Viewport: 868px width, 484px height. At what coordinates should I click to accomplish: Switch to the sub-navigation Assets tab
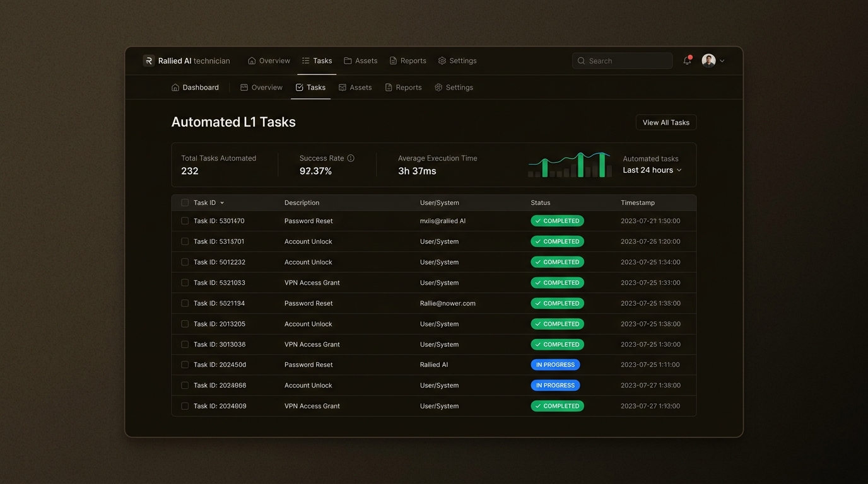(x=355, y=88)
